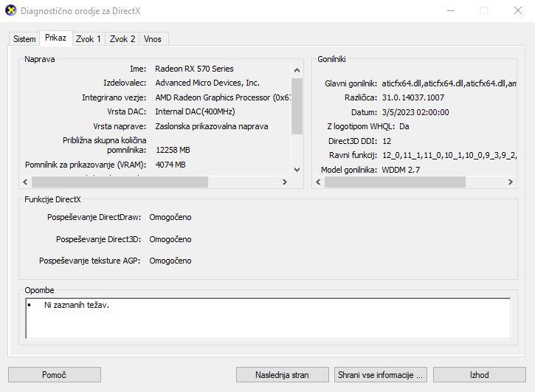
Task: Click left arrow of Gonilniki horizontal scrollbar
Action: tap(318, 182)
